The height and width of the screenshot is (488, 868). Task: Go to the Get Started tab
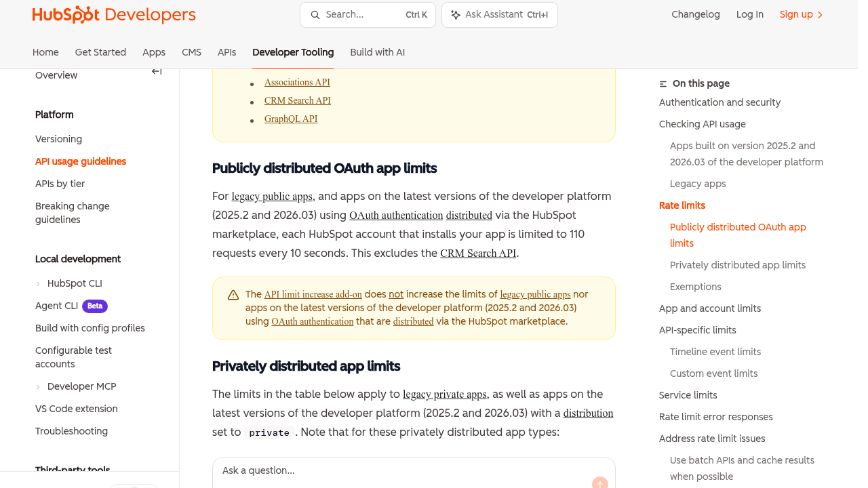pos(100,52)
